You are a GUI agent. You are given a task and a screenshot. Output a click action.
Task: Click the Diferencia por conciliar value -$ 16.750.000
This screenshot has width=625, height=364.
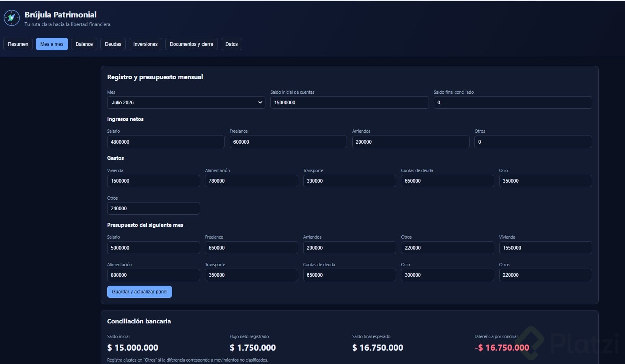pyautogui.click(x=502, y=348)
